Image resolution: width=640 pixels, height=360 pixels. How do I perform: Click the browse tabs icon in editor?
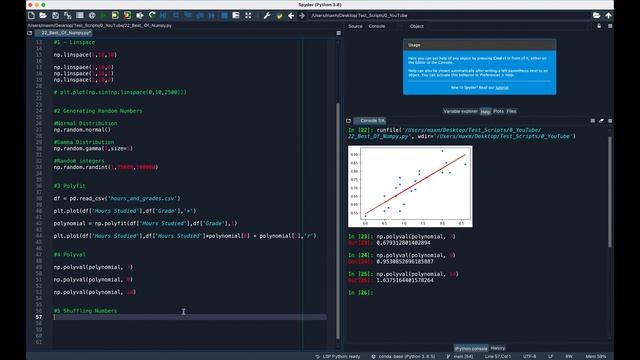click(x=29, y=33)
